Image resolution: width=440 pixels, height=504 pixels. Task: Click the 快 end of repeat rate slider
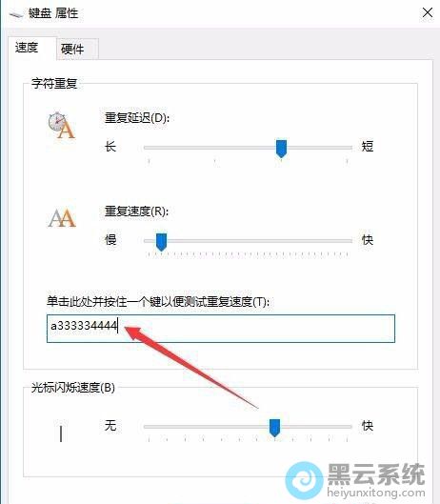click(368, 239)
